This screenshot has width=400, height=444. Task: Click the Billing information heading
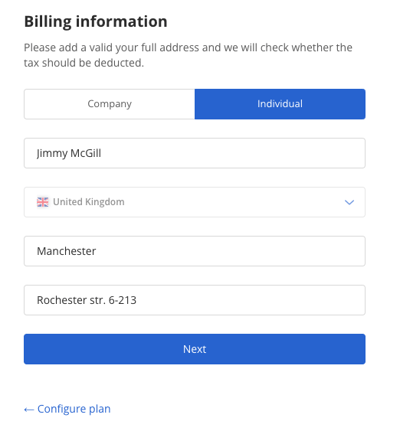coord(96,22)
